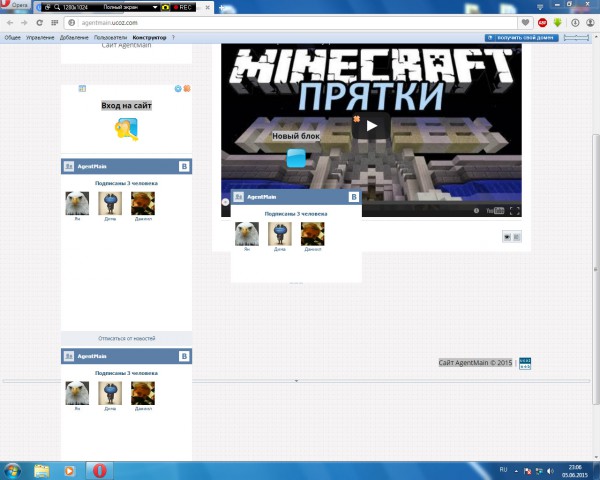The width and height of the screenshot is (600, 480).
Task: Click the 'Новый блок' title label
Action: pyautogui.click(x=296, y=136)
